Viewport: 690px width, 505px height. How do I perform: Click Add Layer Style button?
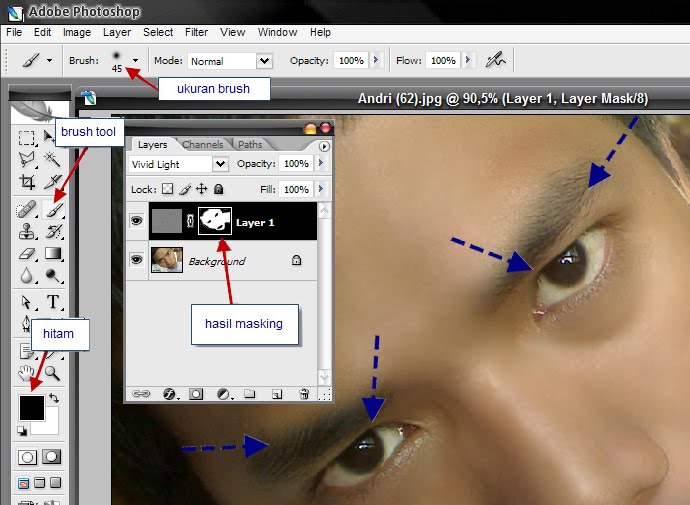[170, 394]
